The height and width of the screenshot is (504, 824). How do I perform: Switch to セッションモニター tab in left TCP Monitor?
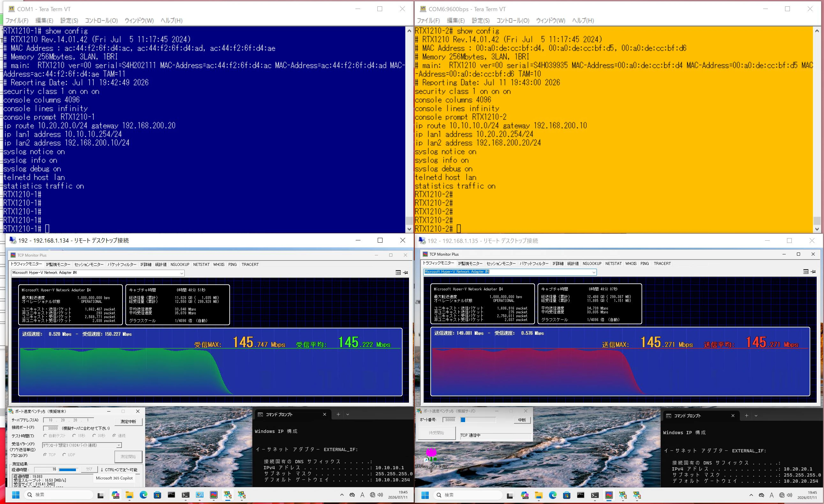[x=89, y=264]
